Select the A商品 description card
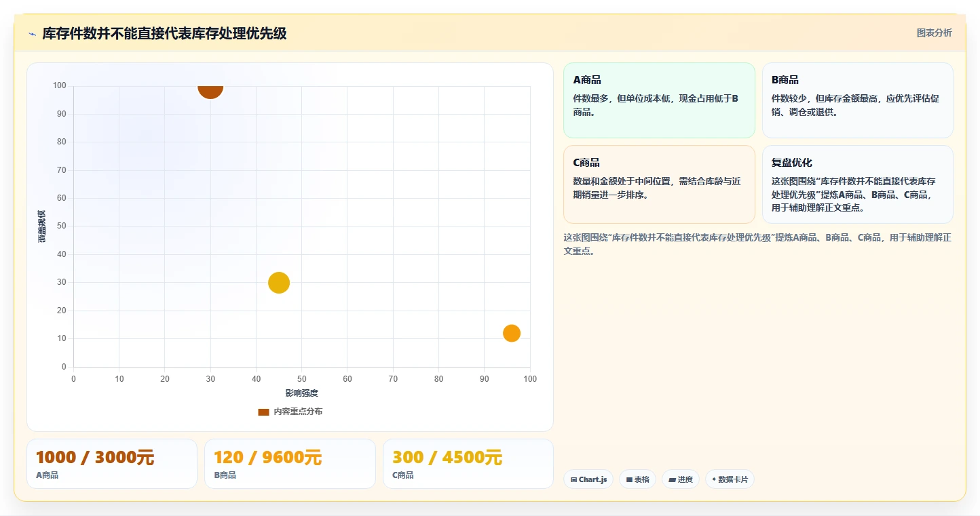The image size is (980, 516). 659,100
